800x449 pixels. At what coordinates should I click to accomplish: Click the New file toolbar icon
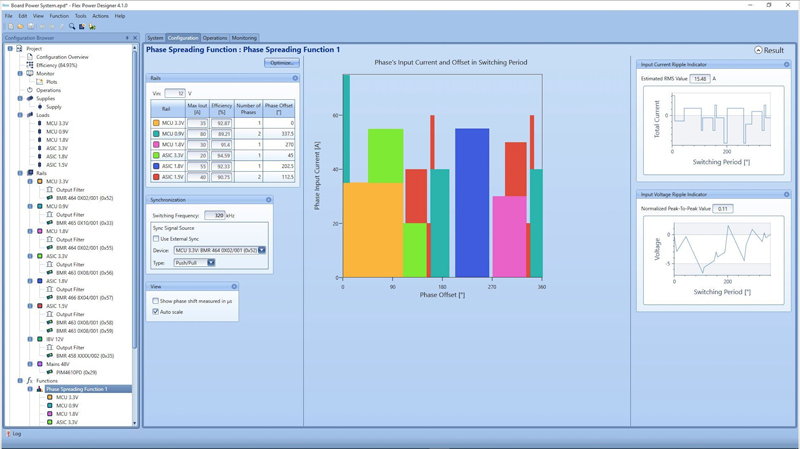[10, 27]
